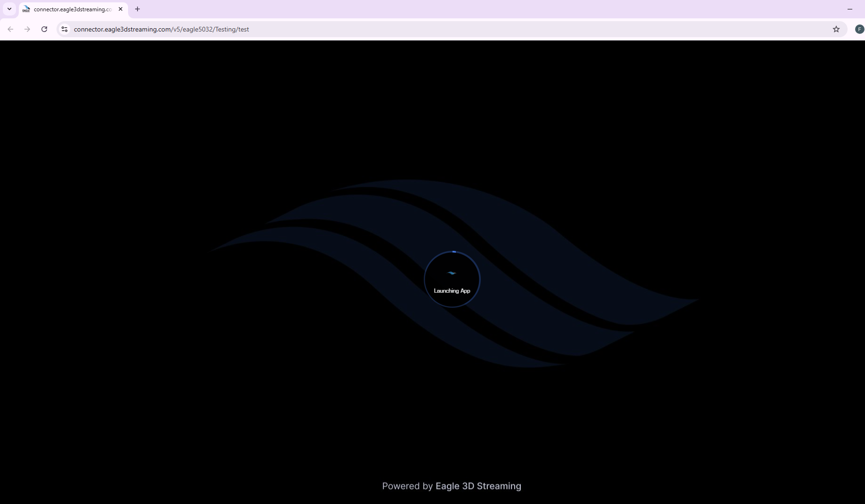This screenshot has height=504, width=865.
Task: Select the connector.eagle3dstreaming.com tab
Action: pos(71,9)
